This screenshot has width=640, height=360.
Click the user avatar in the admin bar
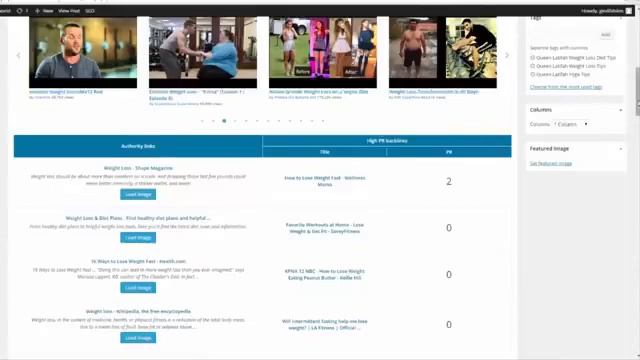pyautogui.click(x=629, y=11)
